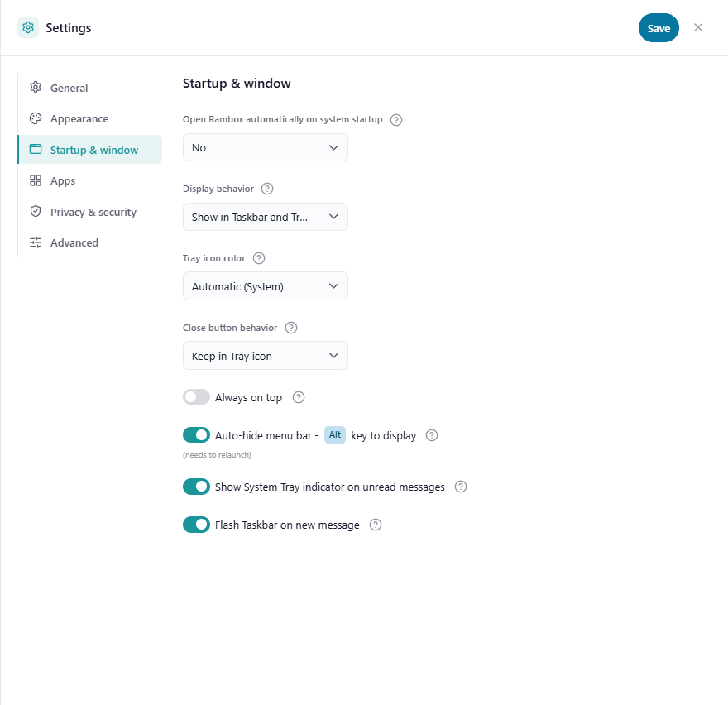
Task: Turn off Flash Taskbar on new message
Action: (196, 525)
